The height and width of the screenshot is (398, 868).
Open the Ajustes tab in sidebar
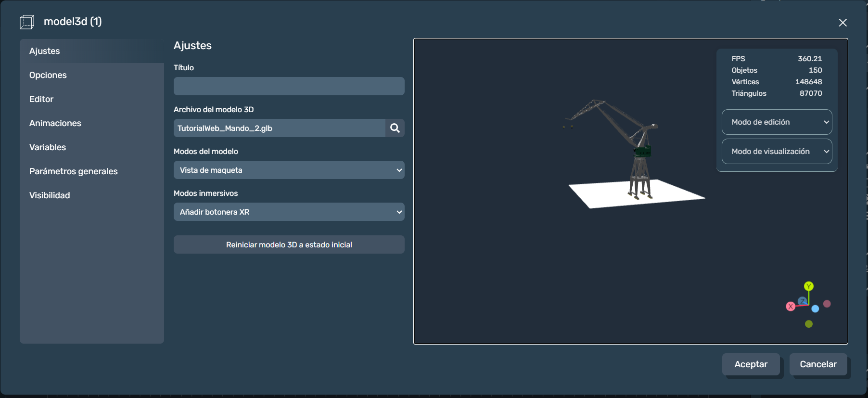[x=92, y=51]
